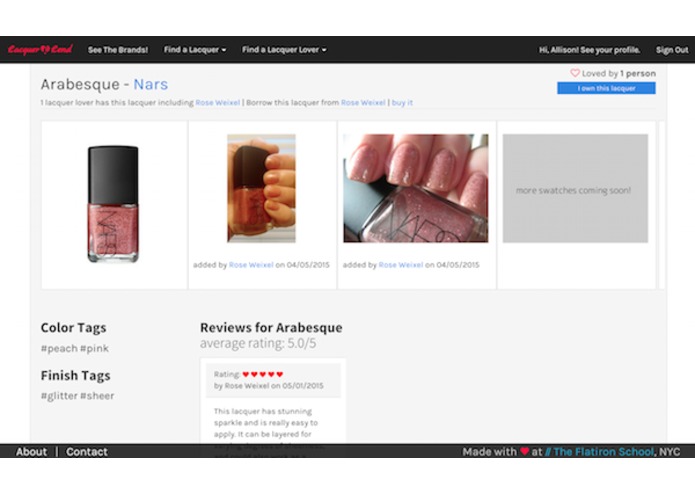Click the About footer link
The height and width of the screenshot is (494, 695).
click(31, 451)
